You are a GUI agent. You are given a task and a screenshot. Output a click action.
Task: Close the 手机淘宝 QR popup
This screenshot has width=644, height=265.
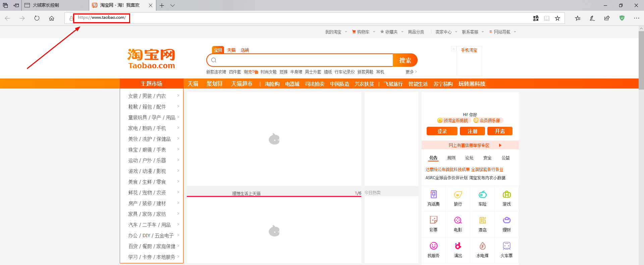tap(453, 49)
